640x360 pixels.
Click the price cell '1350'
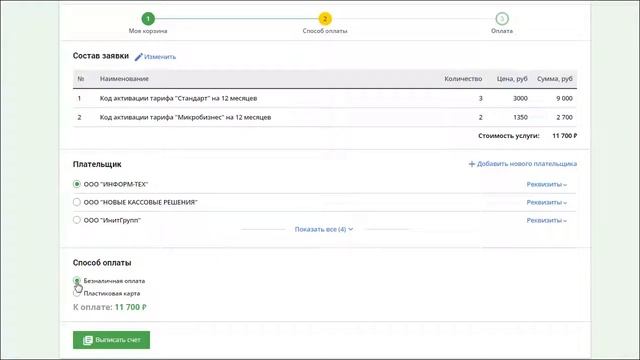click(520, 117)
